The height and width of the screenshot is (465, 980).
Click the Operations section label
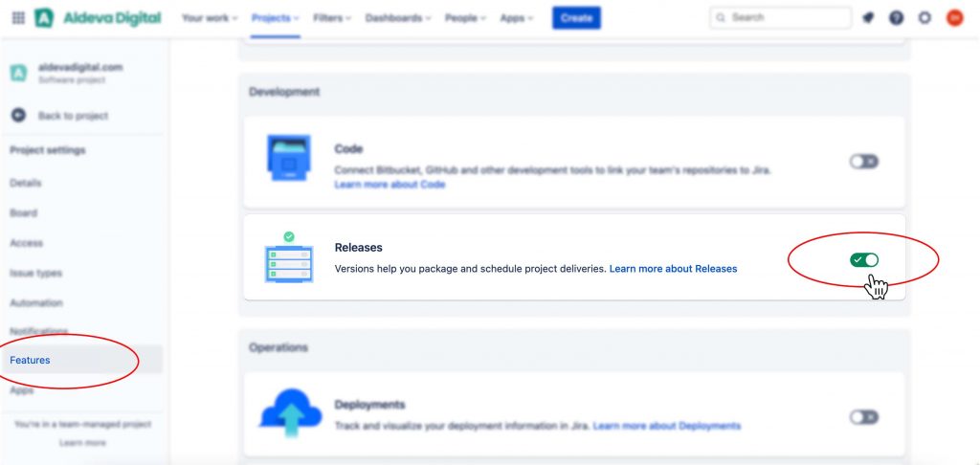click(278, 347)
